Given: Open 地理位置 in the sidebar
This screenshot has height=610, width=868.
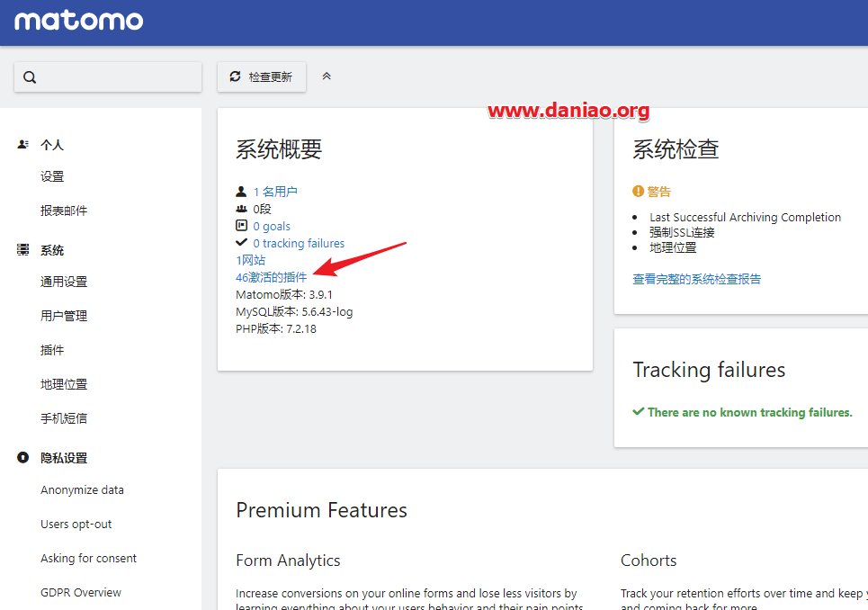Looking at the screenshot, I should (x=64, y=384).
